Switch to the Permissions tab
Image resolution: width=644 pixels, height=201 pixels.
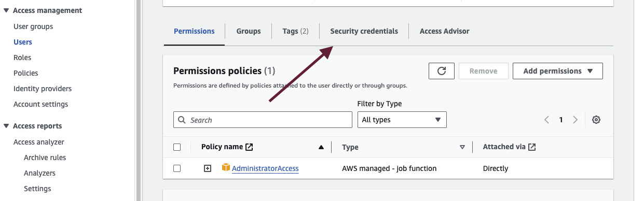[x=194, y=31]
